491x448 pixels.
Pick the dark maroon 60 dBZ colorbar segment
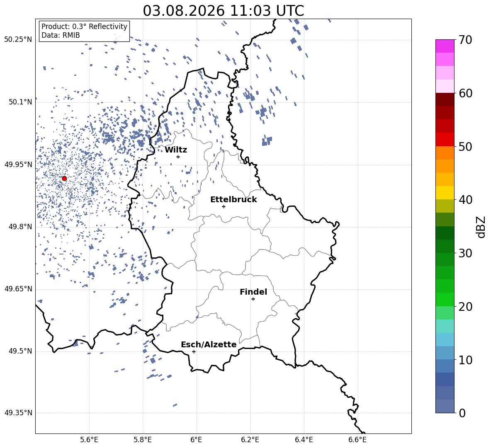(445, 100)
